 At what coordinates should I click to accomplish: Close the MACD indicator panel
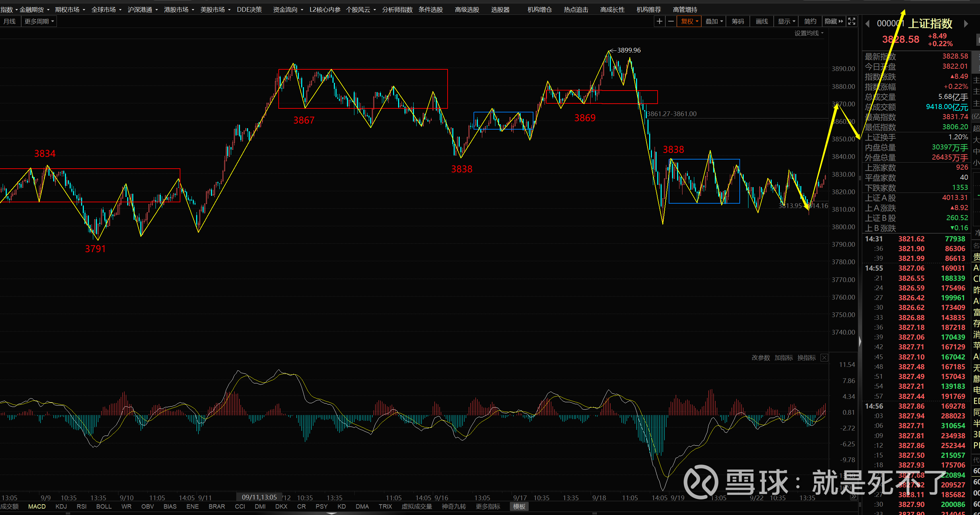[824, 357]
